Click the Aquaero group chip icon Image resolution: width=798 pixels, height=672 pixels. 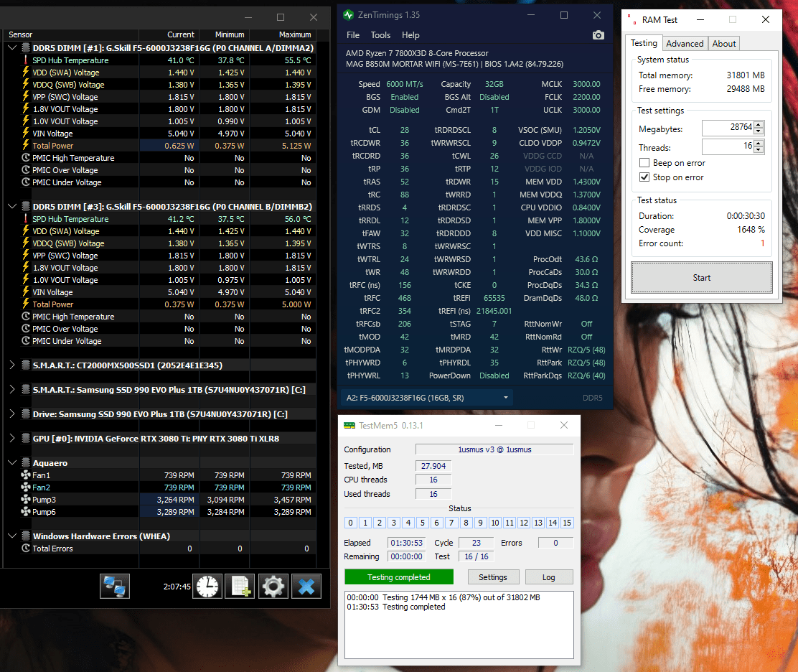[x=25, y=463]
